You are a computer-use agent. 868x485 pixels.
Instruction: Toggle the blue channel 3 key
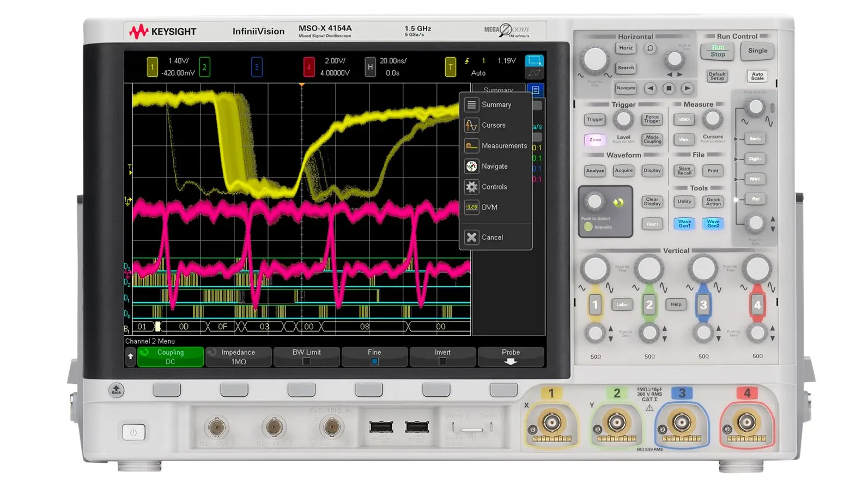point(703,305)
